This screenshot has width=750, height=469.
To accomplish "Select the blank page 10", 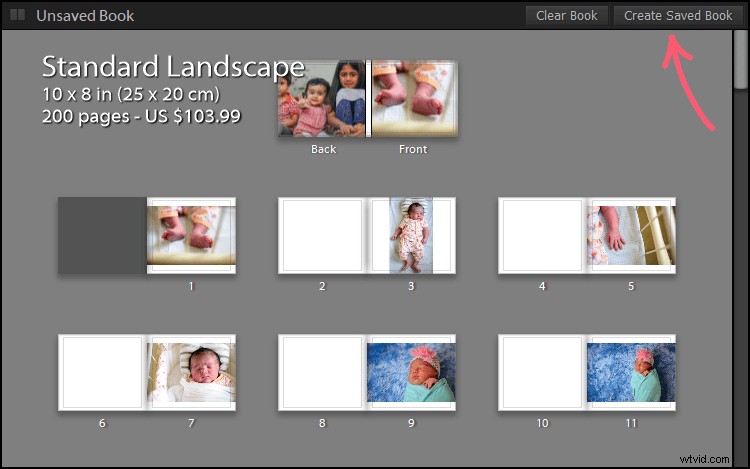I will pos(542,372).
